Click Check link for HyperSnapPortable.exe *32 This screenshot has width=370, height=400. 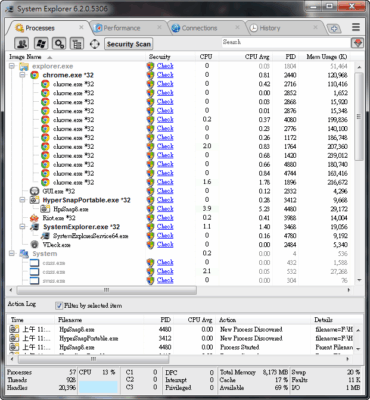[x=165, y=200]
